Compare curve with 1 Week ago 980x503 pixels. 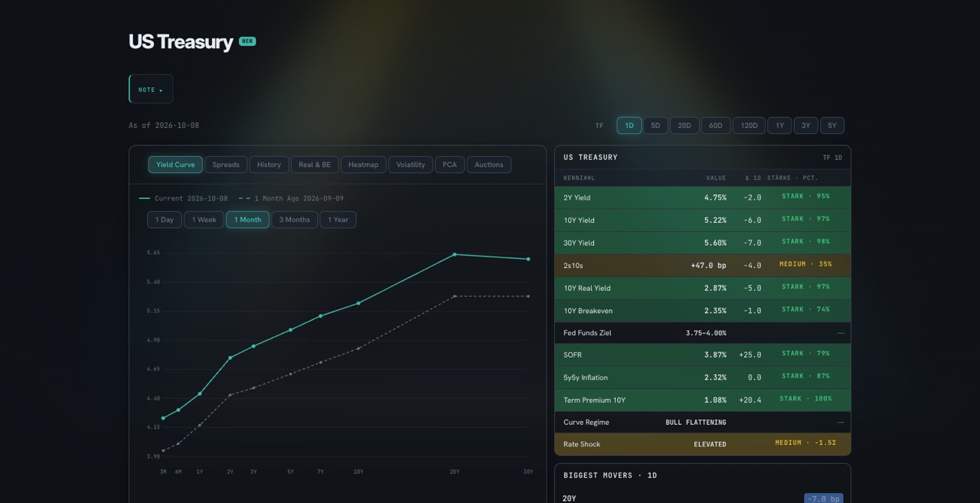pos(204,220)
